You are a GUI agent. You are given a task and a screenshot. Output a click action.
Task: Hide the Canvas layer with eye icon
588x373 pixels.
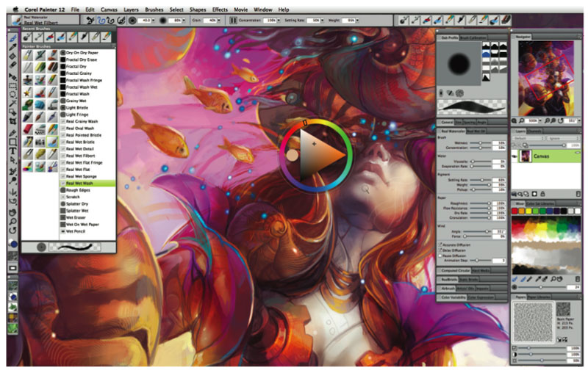515,156
